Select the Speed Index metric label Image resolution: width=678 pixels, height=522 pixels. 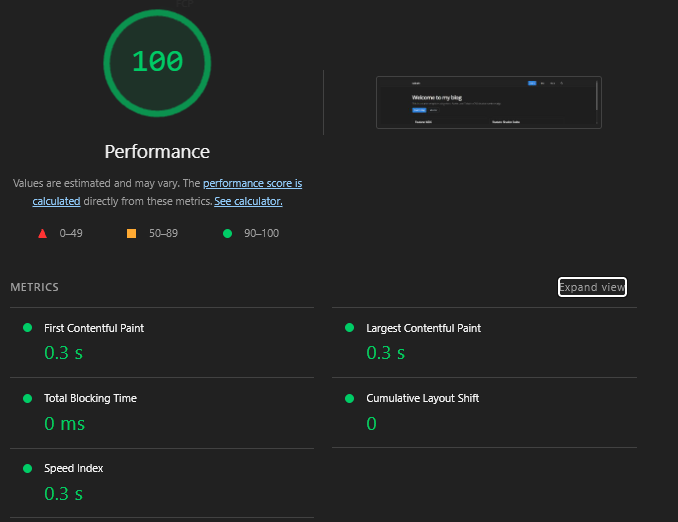(x=73, y=468)
